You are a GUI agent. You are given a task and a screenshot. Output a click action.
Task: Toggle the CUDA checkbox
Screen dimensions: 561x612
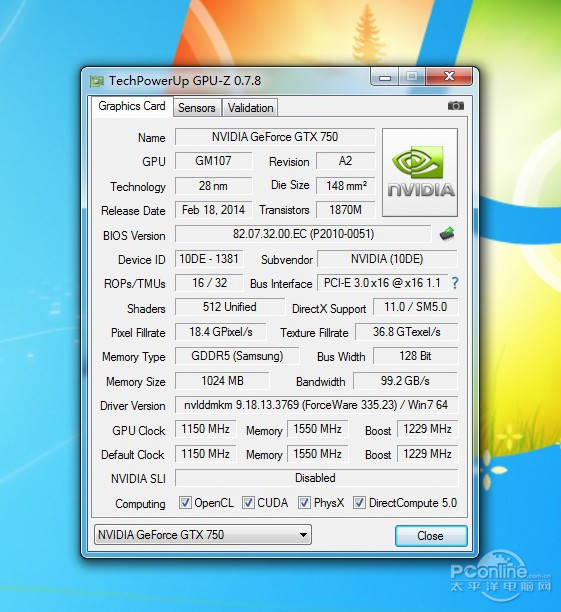pos(248,503)
